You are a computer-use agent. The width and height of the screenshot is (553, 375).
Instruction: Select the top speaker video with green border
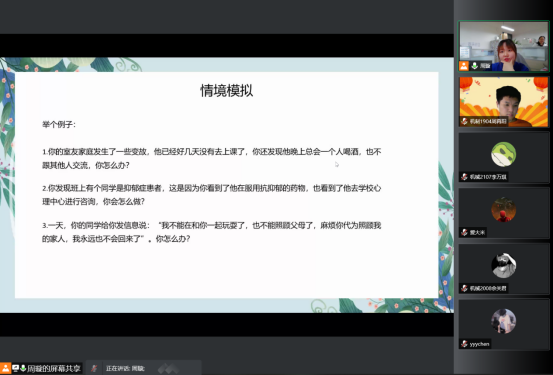[x=504, y=46]
